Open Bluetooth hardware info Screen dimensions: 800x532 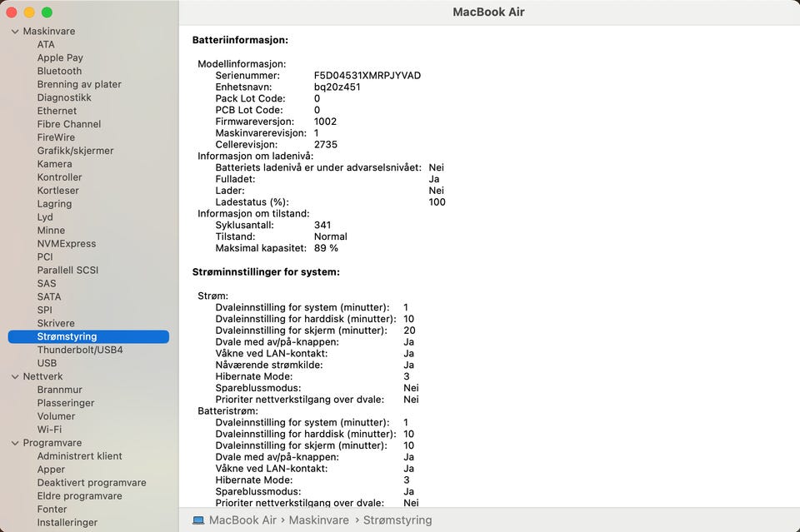click(x=59, y=71)
